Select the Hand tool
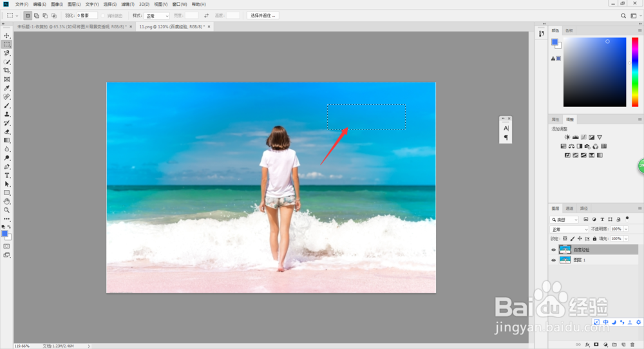The height and width of the screenshot is (349, 644). [6, 202]
